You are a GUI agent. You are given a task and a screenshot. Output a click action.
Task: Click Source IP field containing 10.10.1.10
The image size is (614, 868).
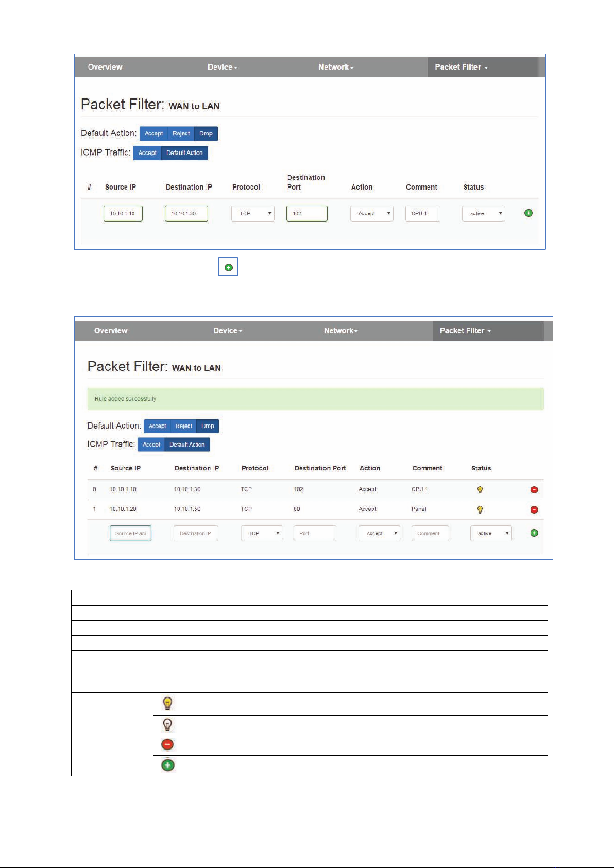coord(123,213)
